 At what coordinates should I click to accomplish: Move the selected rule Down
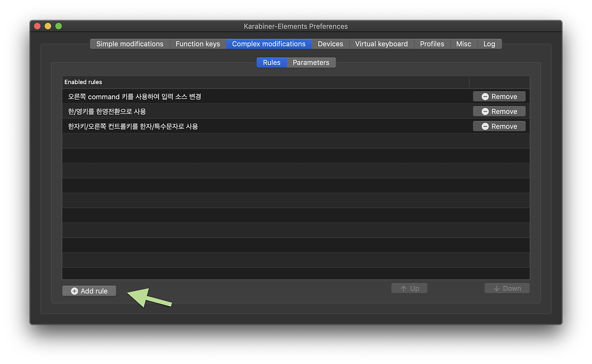coord(507,288)
